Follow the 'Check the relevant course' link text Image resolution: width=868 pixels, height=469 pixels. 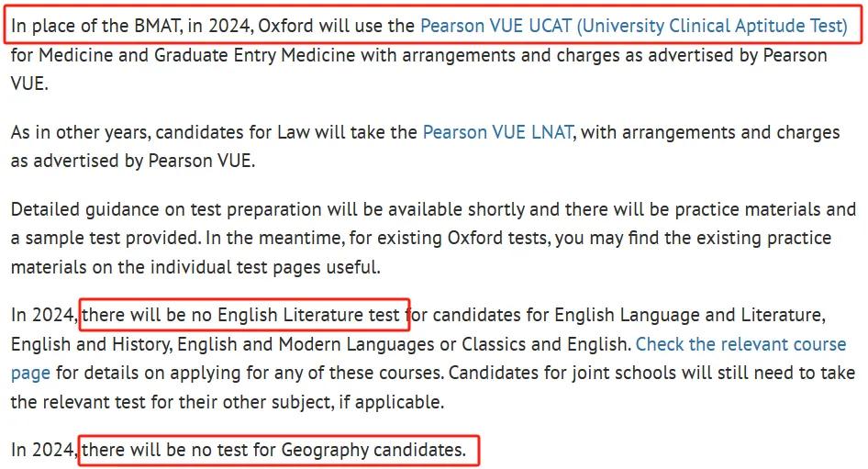[x=740, y=344]
